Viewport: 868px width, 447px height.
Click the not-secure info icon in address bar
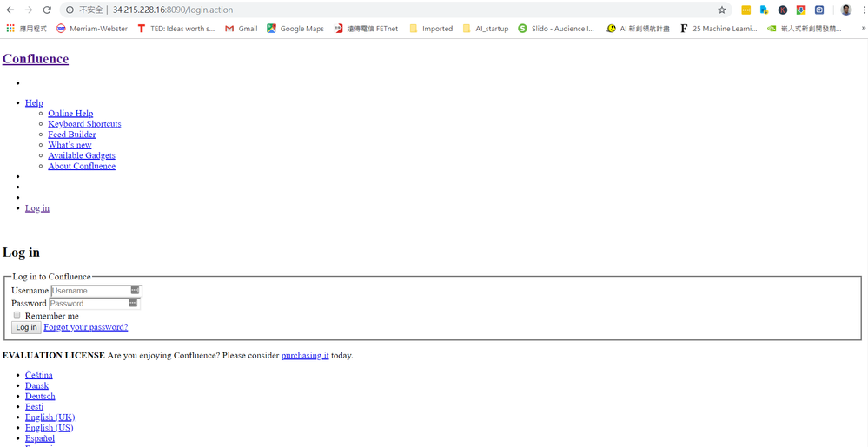70,10
